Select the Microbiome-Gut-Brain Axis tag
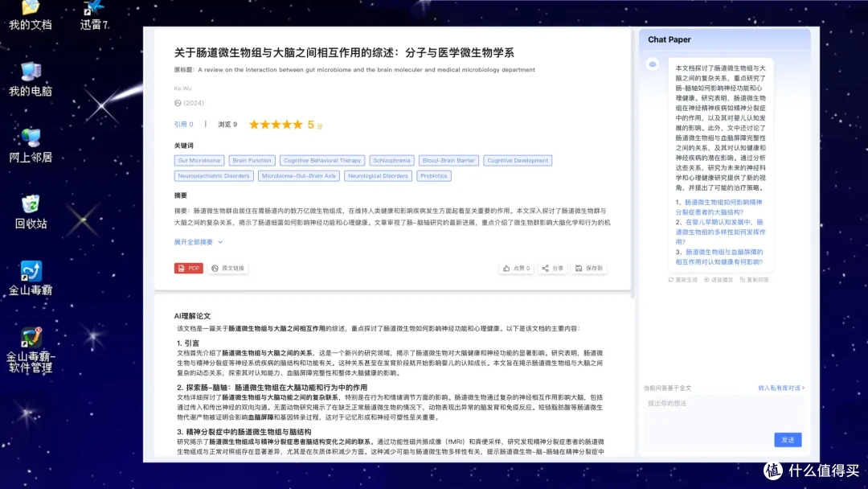The width and height of the screenshot is (868, 489). 298,176
